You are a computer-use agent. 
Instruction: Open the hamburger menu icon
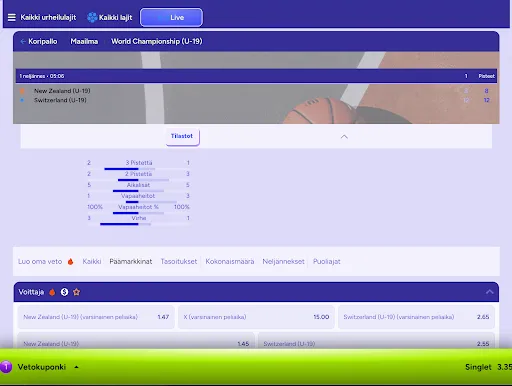pyautogui.click(x=12, y=17)
